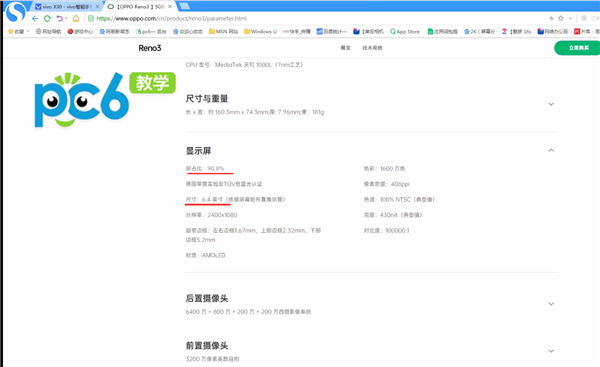The image size is (600, 367).
Task: Open the App Store bookmark
Action: pyautogui.click(x=405, y=31)
